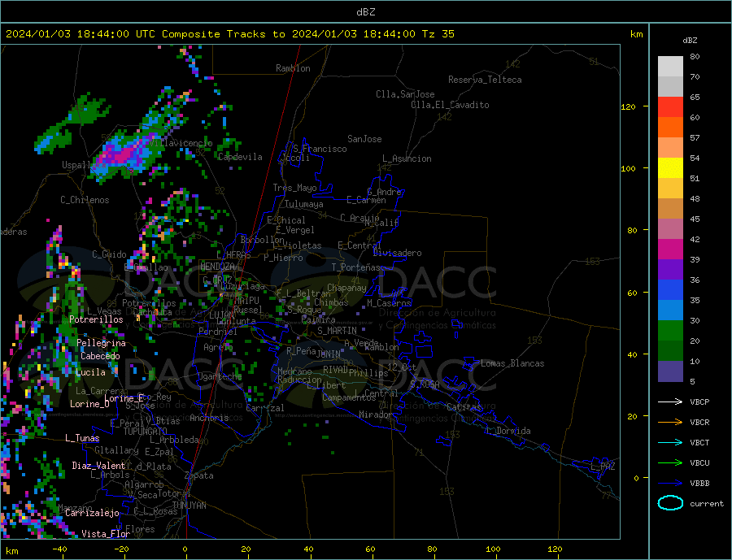Click the pink 'Pellegrina' label
Viewport: 732px width, 560px height.
point(102,343)
